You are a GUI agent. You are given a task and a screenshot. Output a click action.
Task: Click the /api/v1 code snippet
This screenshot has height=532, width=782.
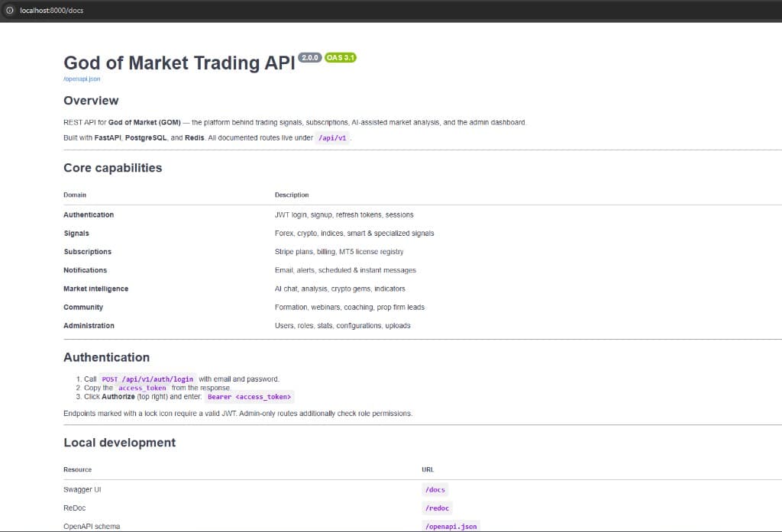[x=332, y=137]
